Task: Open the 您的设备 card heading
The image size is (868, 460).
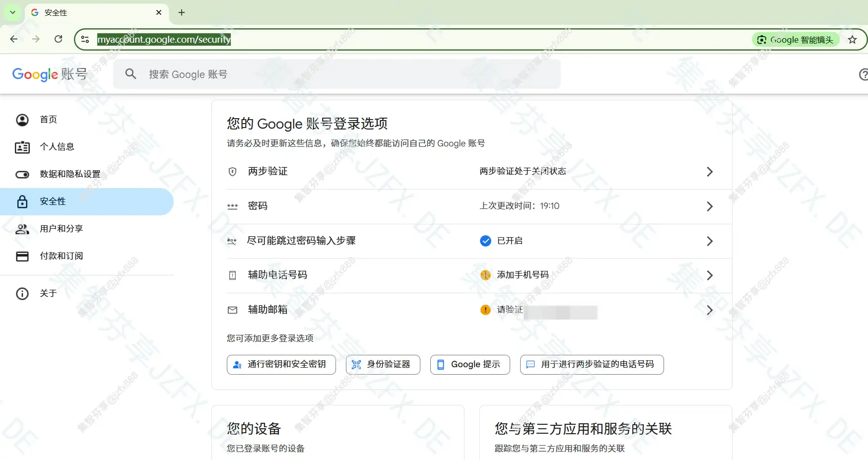Action: tap(254, 429)
